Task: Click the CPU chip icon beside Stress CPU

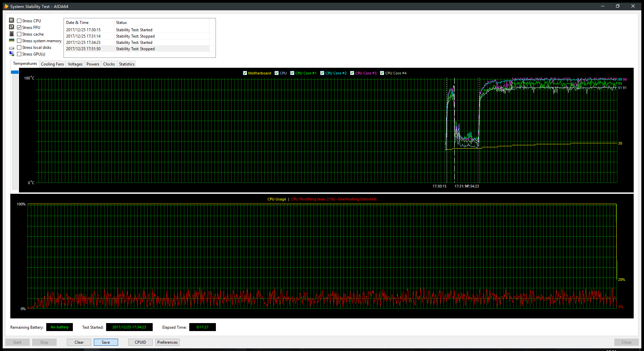Action: 12,20
